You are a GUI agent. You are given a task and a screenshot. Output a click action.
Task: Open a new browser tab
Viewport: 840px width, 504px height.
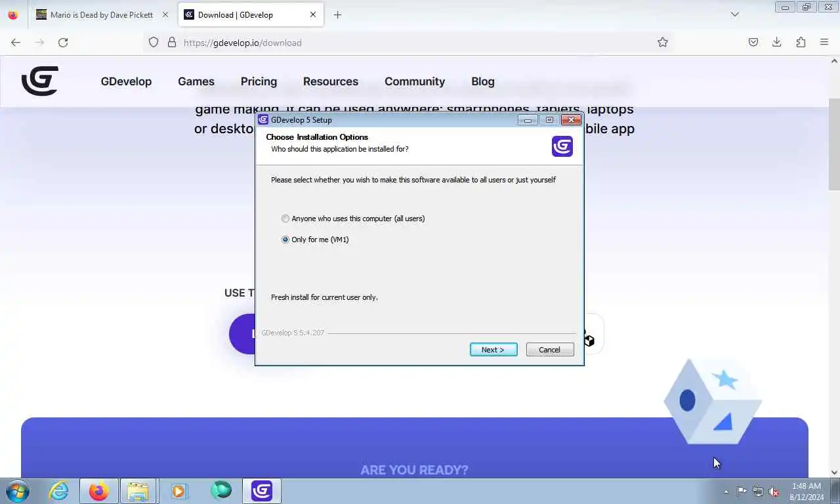(x=337, y=14)
